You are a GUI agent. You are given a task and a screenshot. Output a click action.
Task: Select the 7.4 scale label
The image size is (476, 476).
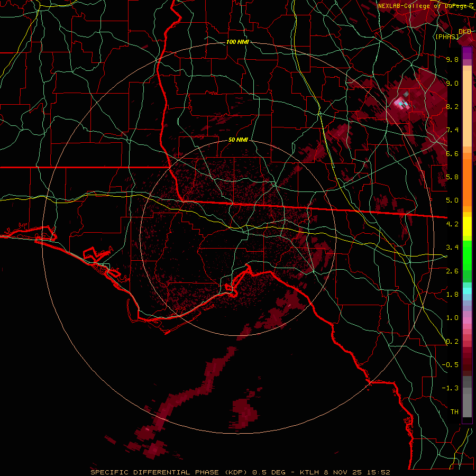452,130
